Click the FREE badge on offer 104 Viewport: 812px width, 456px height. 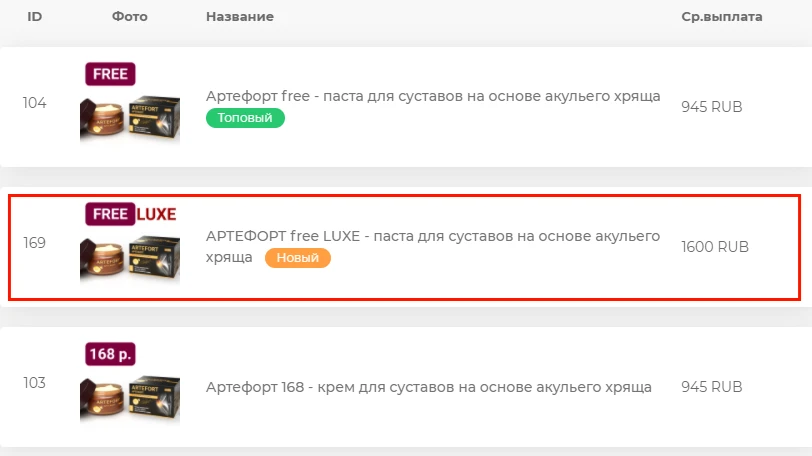click(x=110, y=74)
